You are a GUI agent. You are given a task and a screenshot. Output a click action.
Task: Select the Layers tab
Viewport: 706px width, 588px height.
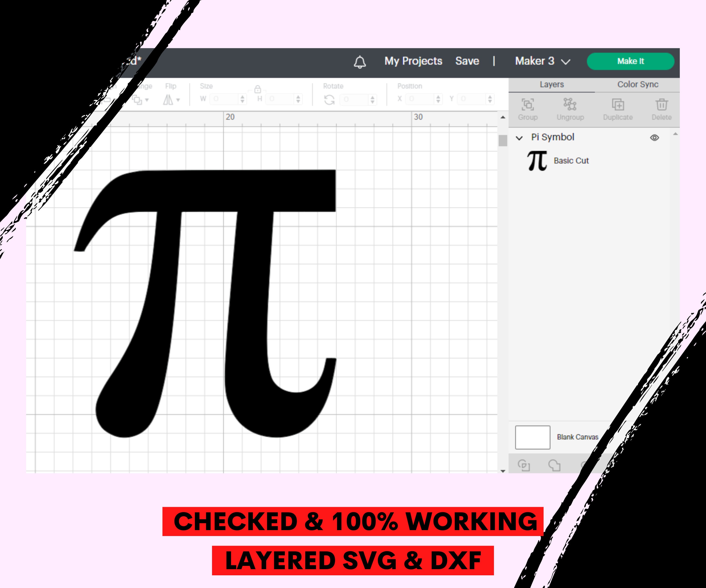pyautogui.click(x=552, y=85)
